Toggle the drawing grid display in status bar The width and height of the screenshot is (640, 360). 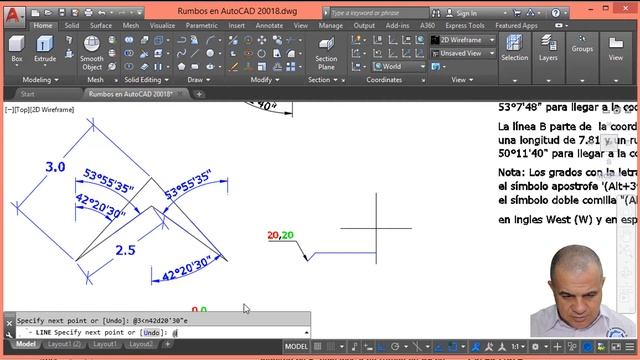tap(317, 347)
